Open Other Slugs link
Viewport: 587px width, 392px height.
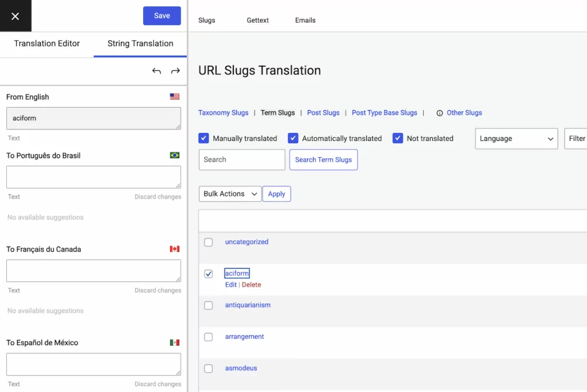pos(464,113)
